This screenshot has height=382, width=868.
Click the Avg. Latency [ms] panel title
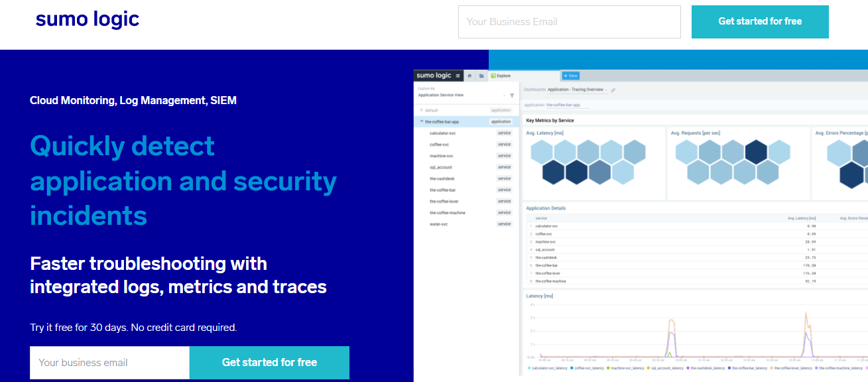pos(545,133)
